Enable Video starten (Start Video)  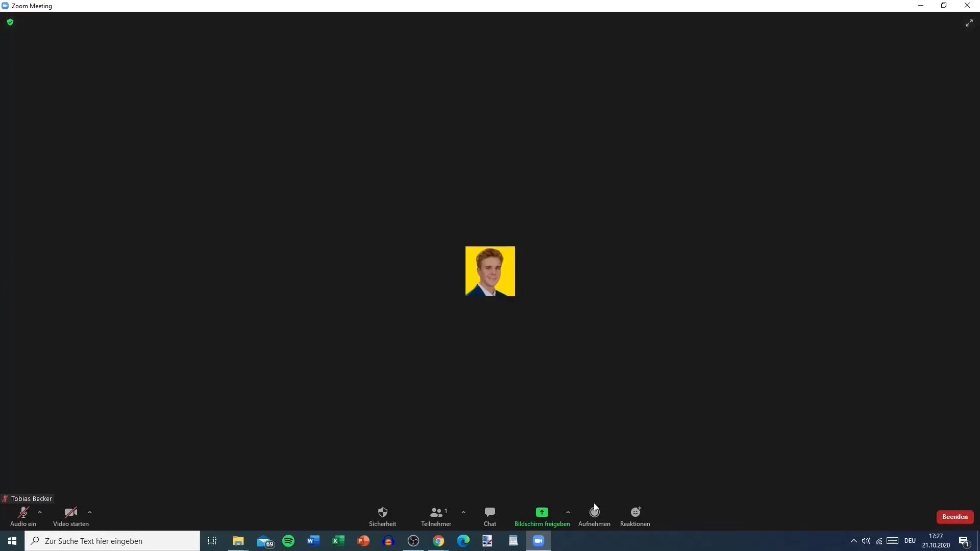[x=70, y=516]
